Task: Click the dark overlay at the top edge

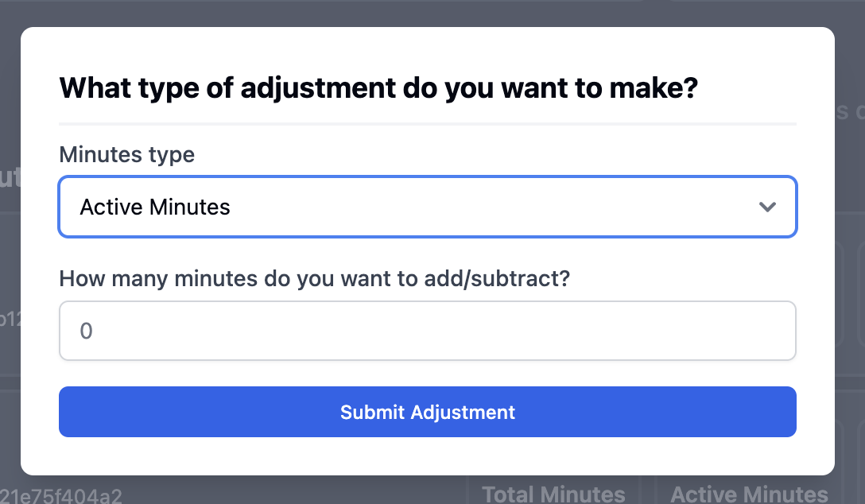Action: (432, 10)
